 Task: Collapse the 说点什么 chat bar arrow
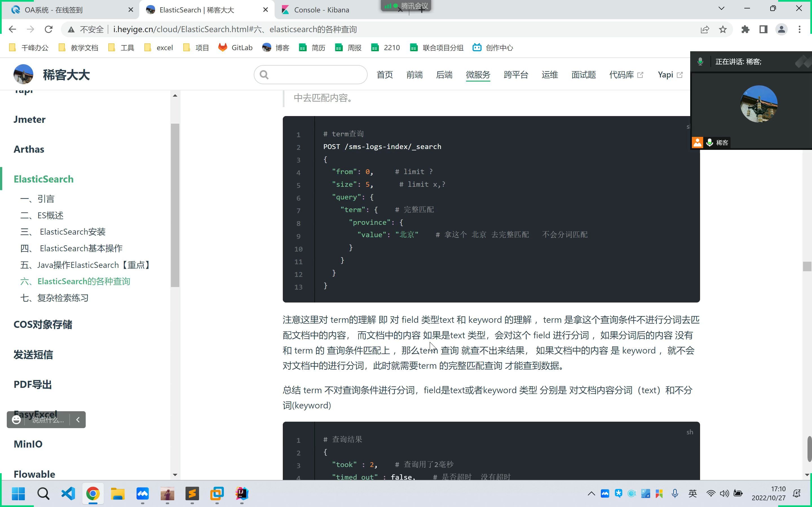78,419
